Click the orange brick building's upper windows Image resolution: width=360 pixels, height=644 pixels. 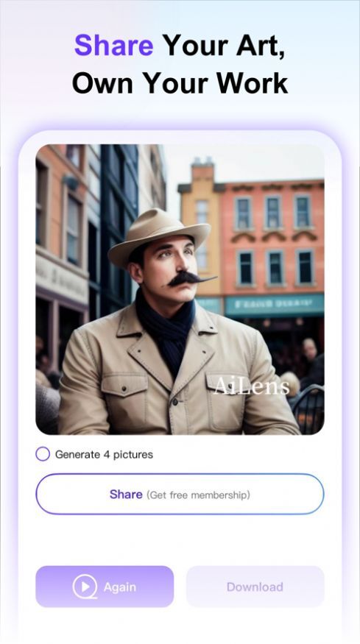point(274,212)
